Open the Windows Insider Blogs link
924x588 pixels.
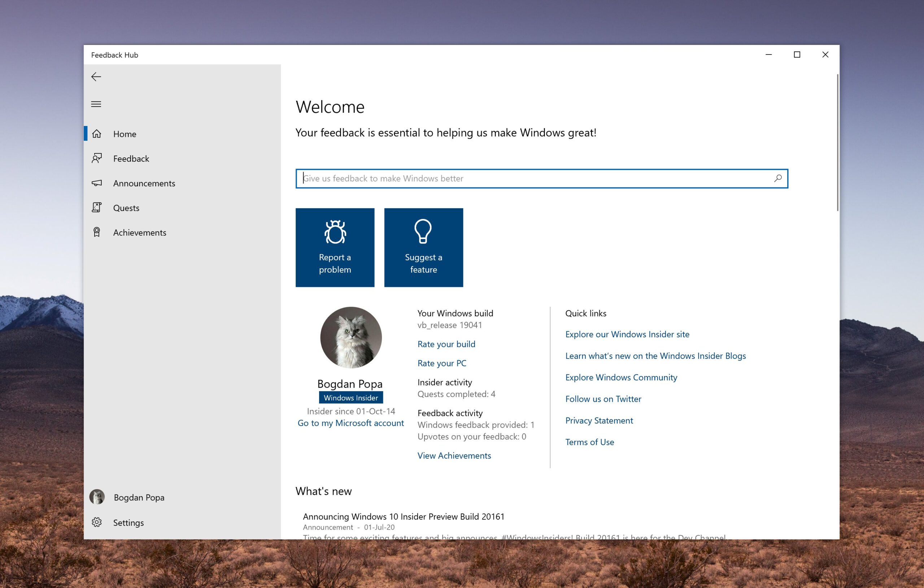[656, 356]
